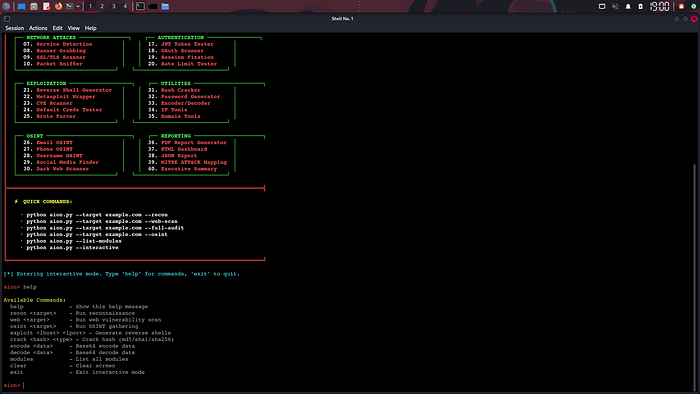
Task: Click the text '39. MITRE ATT&CK Mapping'
Action: (x=188, y=162)
